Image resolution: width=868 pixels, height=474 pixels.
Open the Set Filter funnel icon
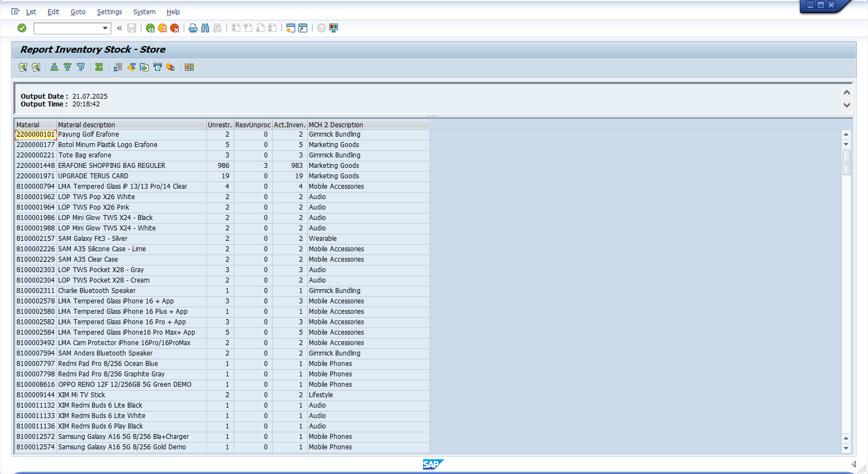81,67
